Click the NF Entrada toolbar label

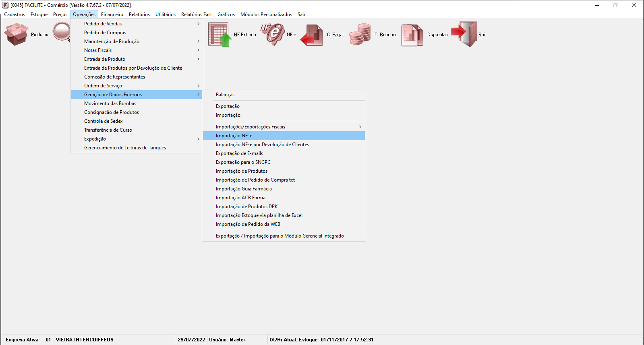pos(245,35)
